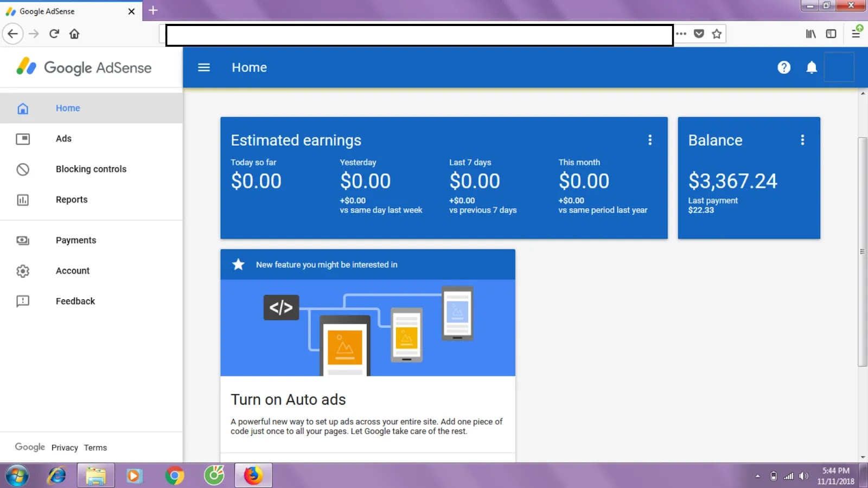Screen dimensions: 868x488
Task: Click the Ads sidebar icon
Action: [23, 139]
